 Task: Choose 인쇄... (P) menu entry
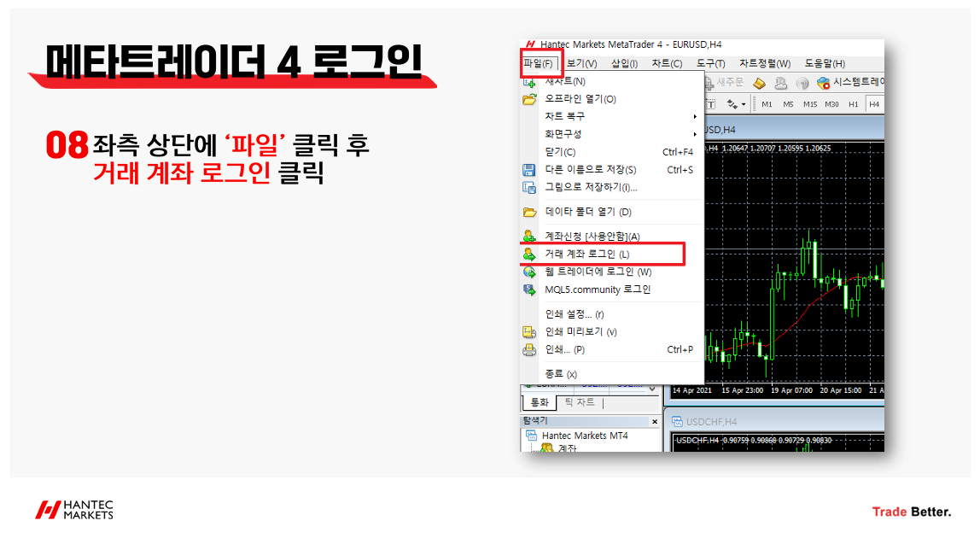(x=613, y=349)
